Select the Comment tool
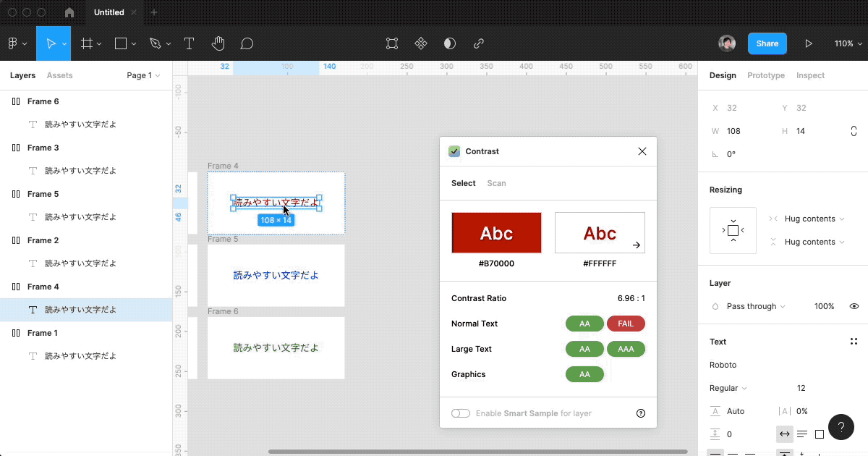The width and height of the screenshot is (868, 456). point(247,43)
